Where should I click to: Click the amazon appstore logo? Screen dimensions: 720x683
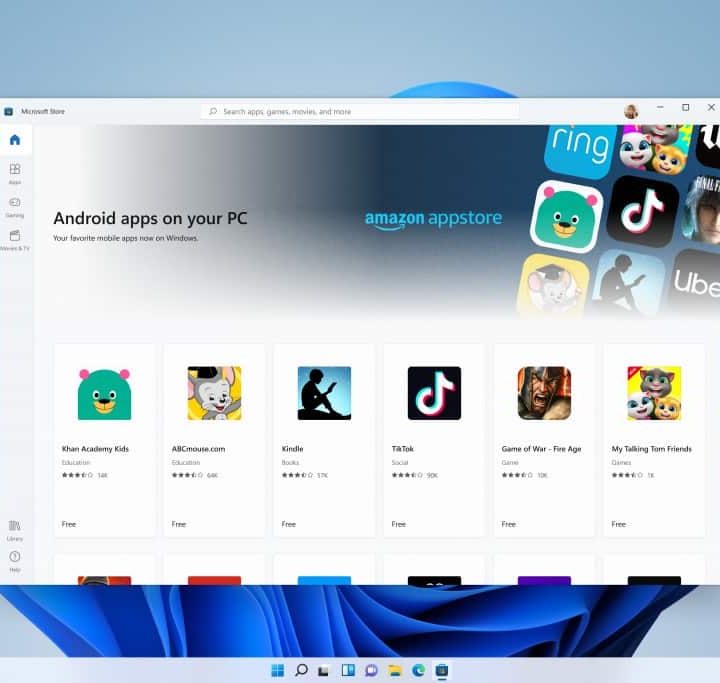click(x=433, y=219)
